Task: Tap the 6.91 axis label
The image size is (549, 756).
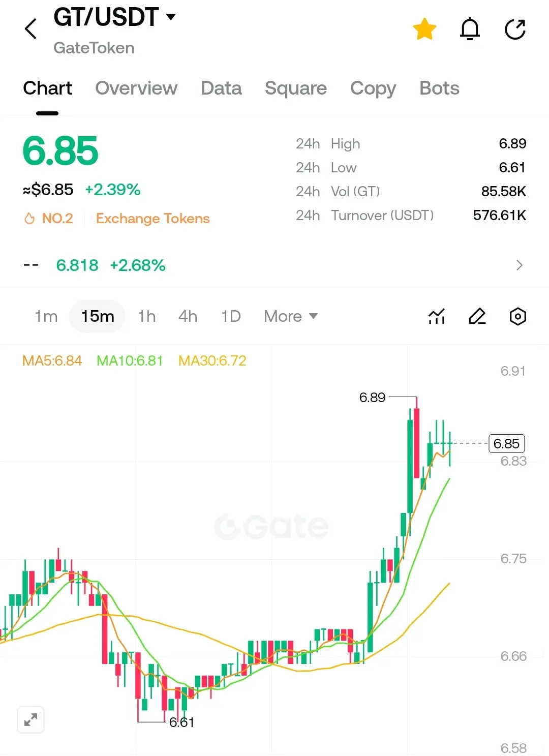Action: 513,371
